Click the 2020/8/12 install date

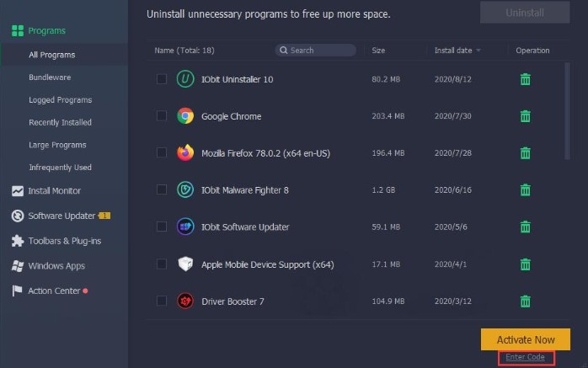(453, 79)
